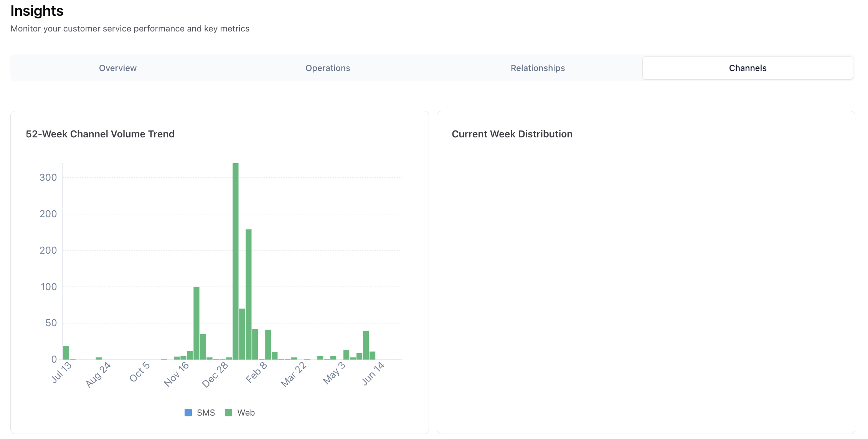Select the Relationships tab
The image size is (868, 439).
(538, 68)
